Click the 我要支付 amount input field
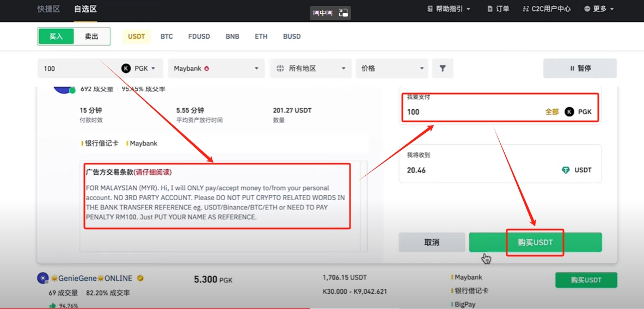The height and width of the screenshot is (309, 644). click(468, 112)
